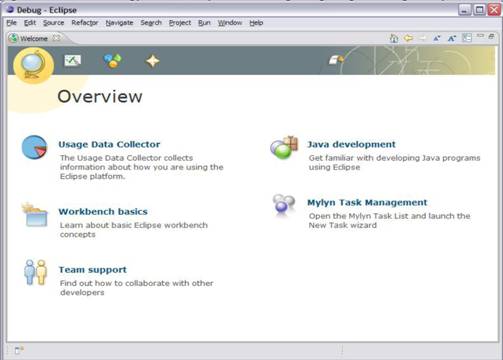Magnify the welcome page font size
Viewport: 503px width, 360px height.
click(452, 38)
